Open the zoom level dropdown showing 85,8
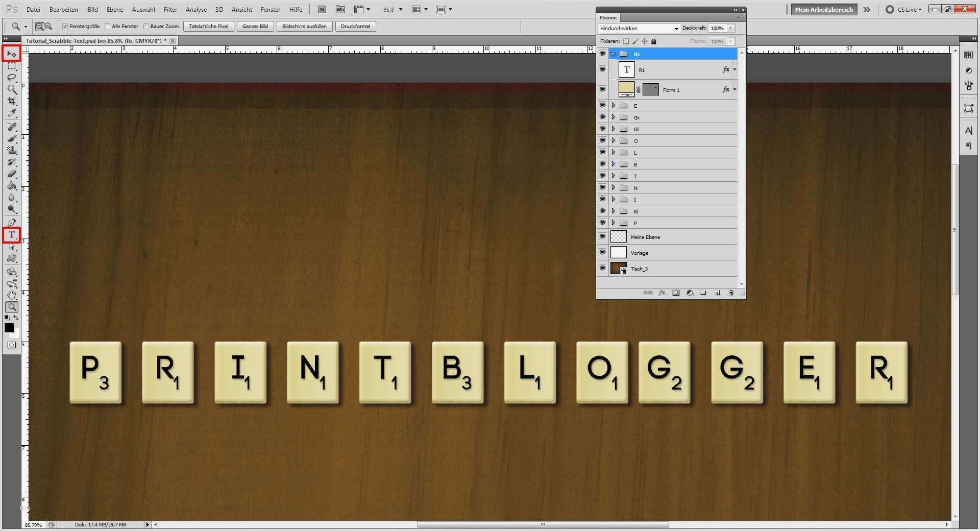This screenshot has width=980, height=531. click(x=400, y=9)
